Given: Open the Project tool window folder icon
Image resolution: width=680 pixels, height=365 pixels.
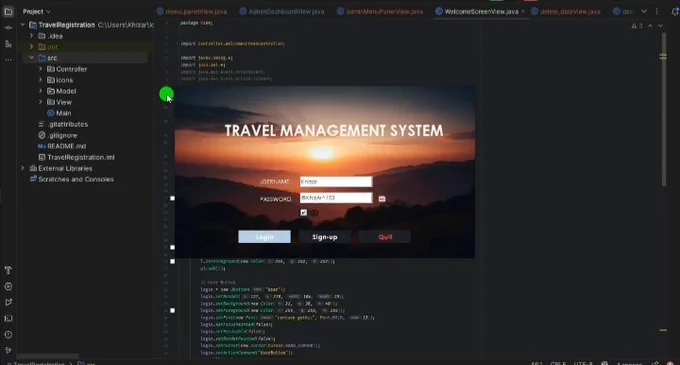Looking at the screenshot, I should [x=8, y=12].
